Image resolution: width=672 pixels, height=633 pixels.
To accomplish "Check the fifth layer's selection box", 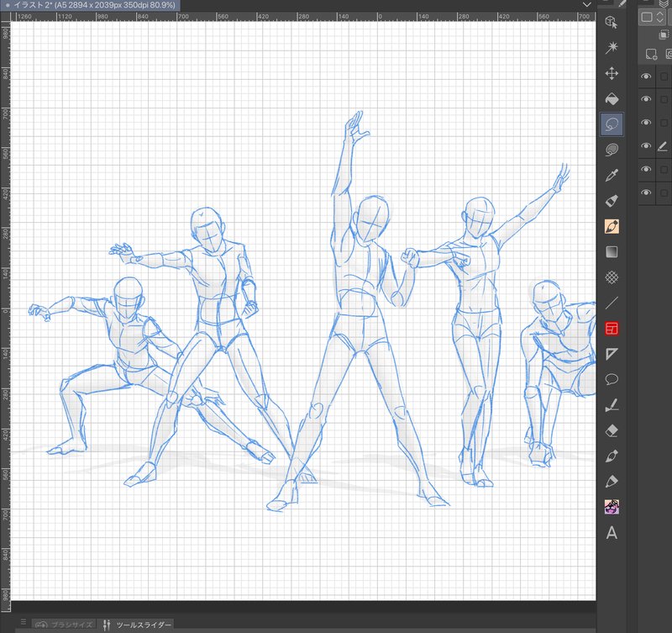I will pyautogui.click(x=664, y=170).
